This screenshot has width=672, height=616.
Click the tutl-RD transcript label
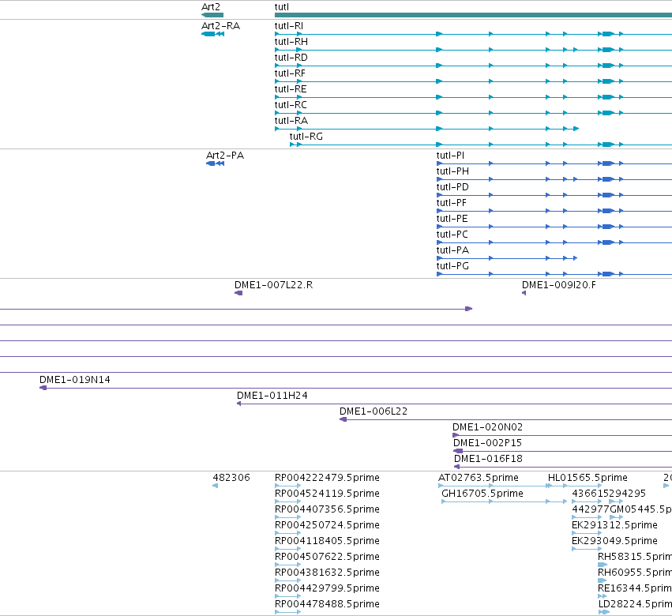click(x=291, y=58)
